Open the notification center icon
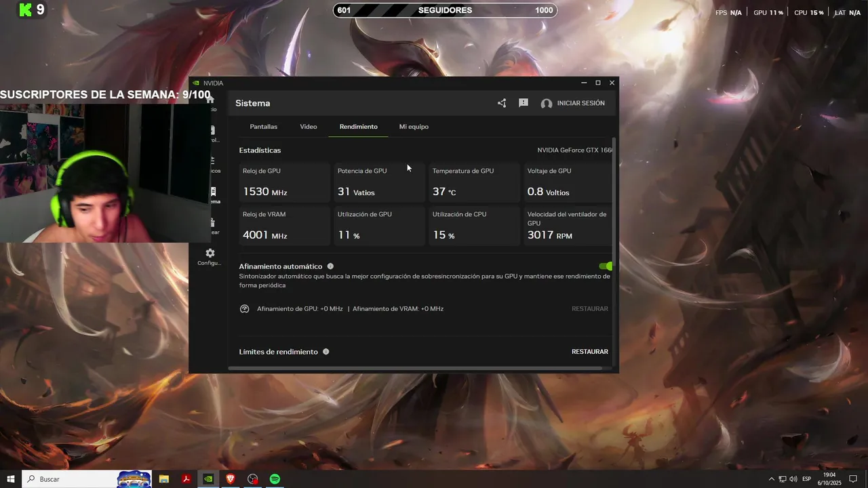 point(854,479)
